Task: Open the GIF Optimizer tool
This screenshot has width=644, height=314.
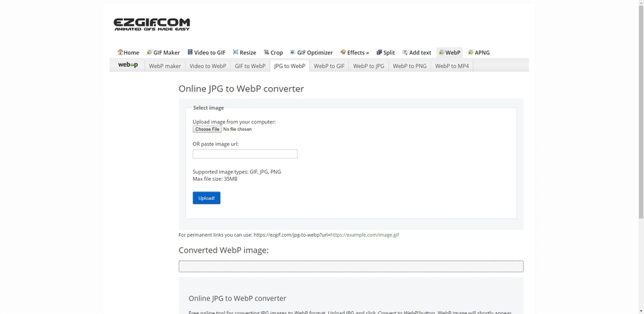Action: (311, 52)
